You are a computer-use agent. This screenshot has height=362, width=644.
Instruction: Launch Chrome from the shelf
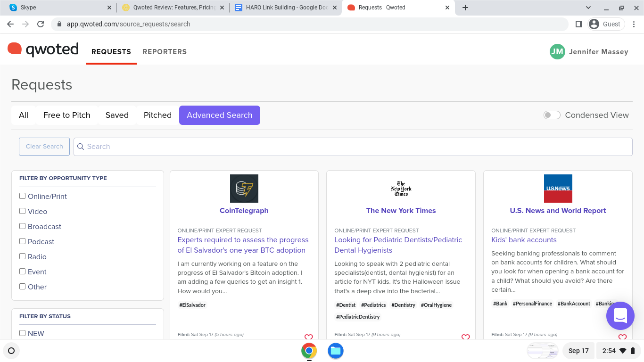[x=309, y=351]
